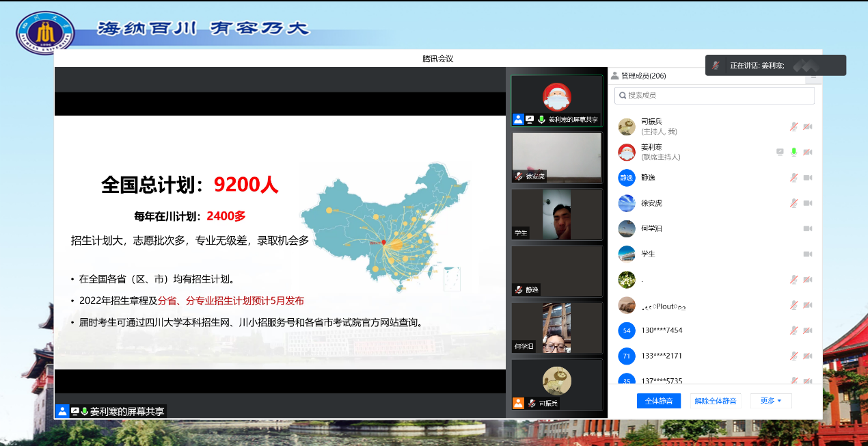The width and height of the screenshot is (868, 446).
Task: Toggle the camera for 司振兵 in member list
Action: pos(807,127)
